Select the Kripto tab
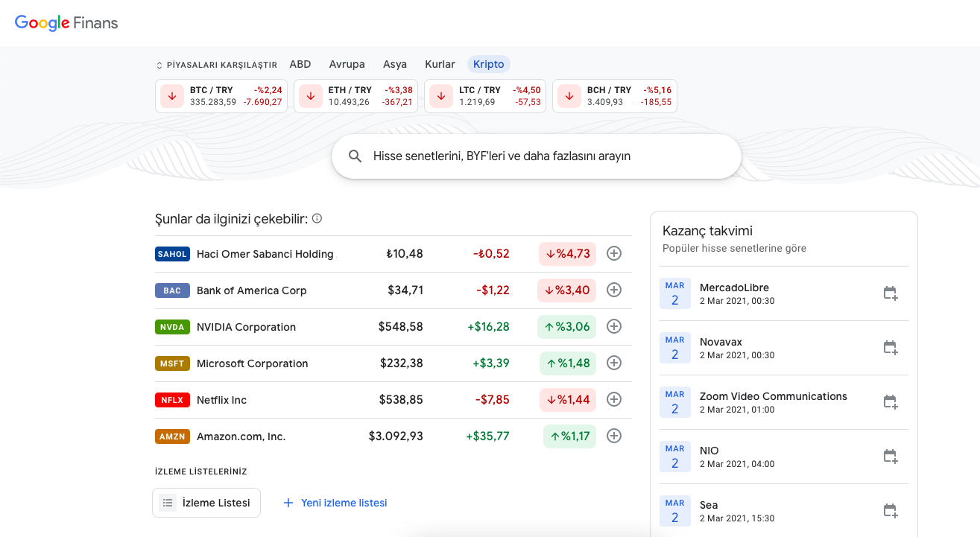 point(489,64)
